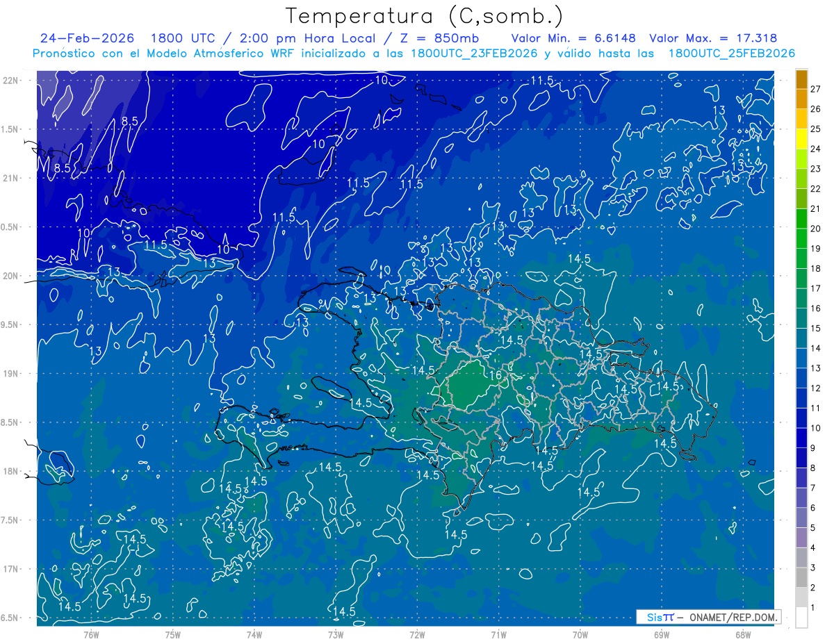
Task: Click the longitude label "74W"
Action: (x=254, y=634)
